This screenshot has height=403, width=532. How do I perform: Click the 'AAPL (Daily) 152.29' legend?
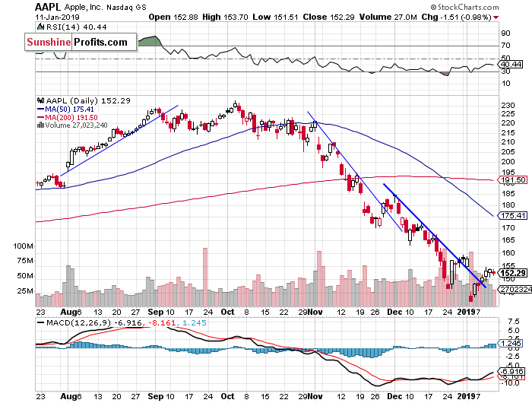click(88, 100)
